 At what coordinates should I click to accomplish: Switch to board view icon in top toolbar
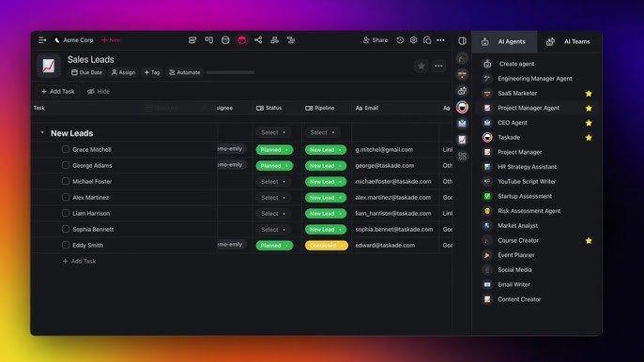pos(209,40)
